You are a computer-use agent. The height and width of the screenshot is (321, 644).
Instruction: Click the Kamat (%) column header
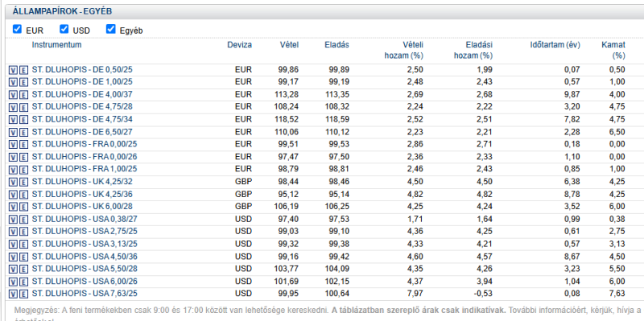tap(613, 50)
